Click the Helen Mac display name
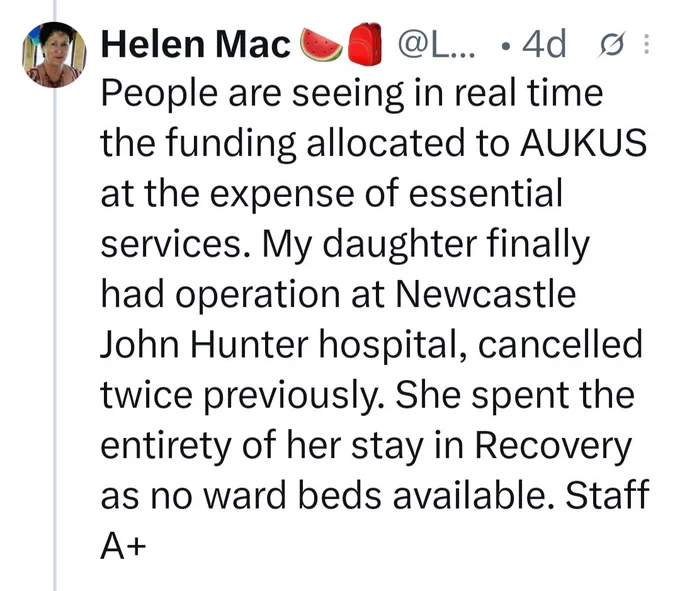680x591 pixels. tap(196, 45)
